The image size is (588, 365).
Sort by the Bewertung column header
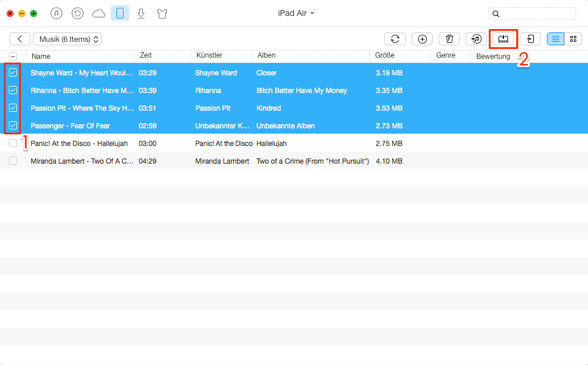tap(493, 57)
